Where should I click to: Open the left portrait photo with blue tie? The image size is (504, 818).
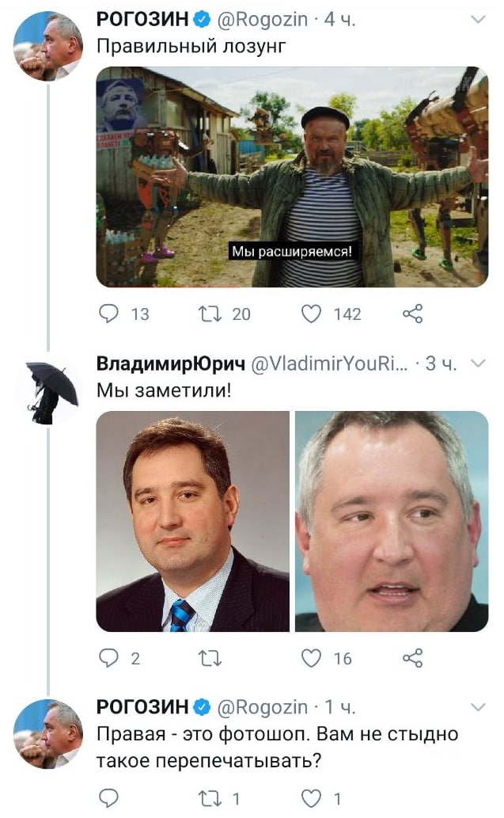point(193,521)
